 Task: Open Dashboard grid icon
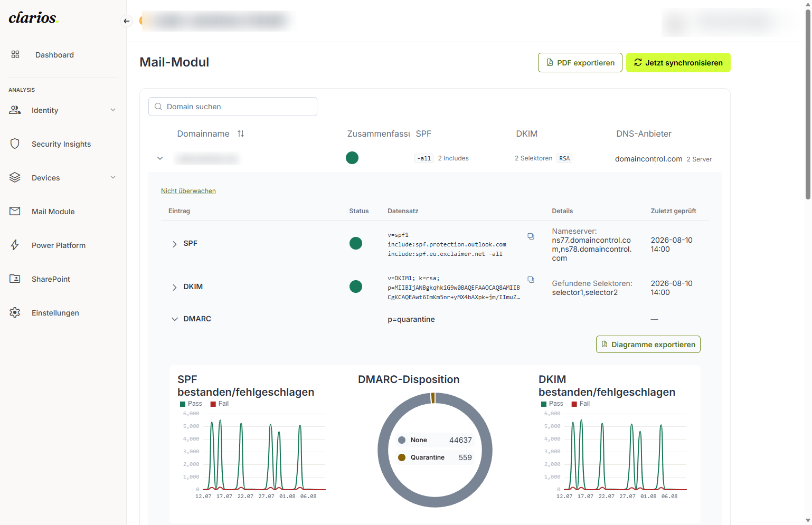(x=15, y=54)
